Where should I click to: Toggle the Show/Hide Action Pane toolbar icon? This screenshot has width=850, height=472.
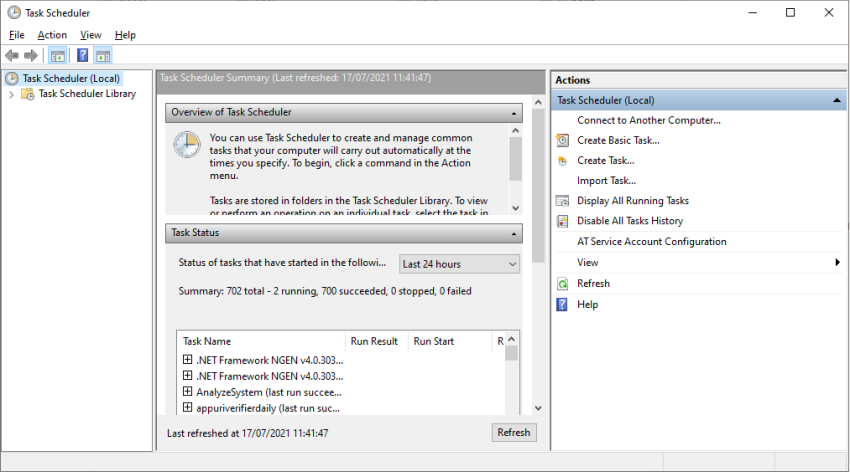click(103, 55)
